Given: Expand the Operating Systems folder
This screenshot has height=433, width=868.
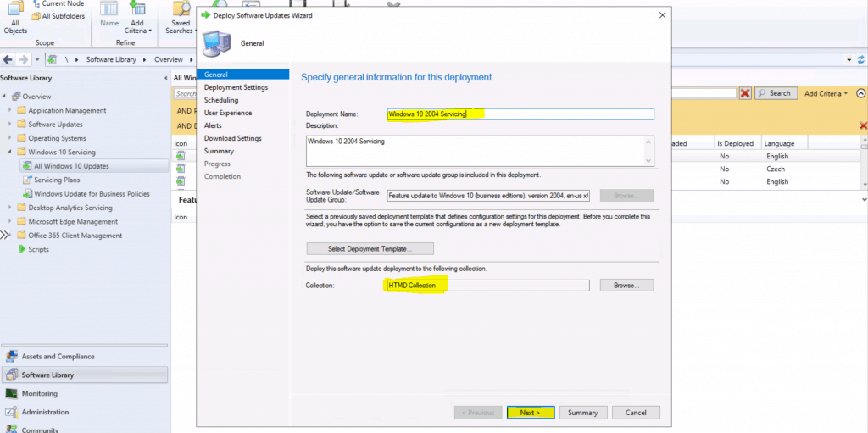Looking at the screenshot, I should (10, 138).
